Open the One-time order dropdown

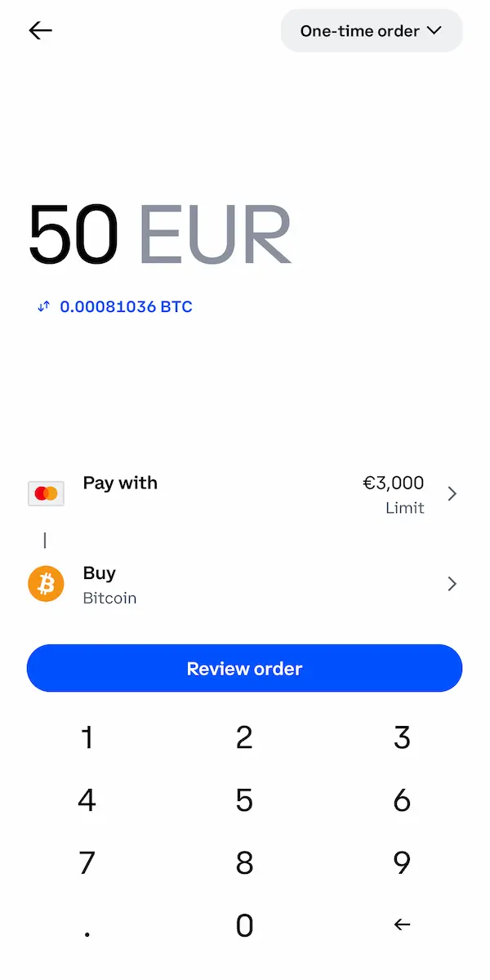pyautogui.click(x=372, y=31)
